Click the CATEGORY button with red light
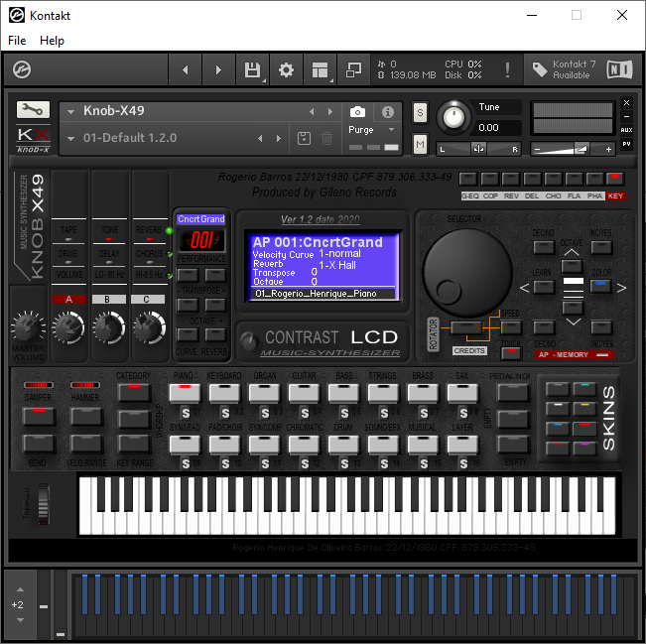Viewport: 646px width, 644px height. click(x=134, y=393)
